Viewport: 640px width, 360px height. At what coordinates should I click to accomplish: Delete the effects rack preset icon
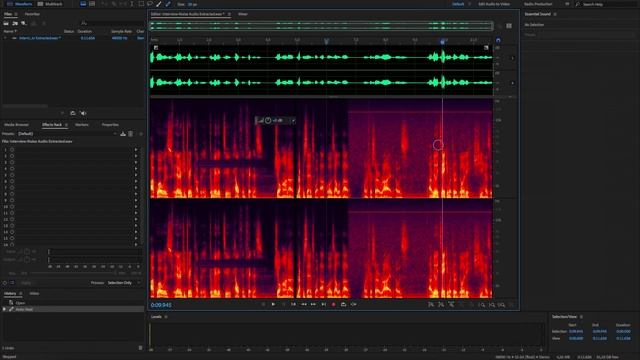click(x=131, y=133)
